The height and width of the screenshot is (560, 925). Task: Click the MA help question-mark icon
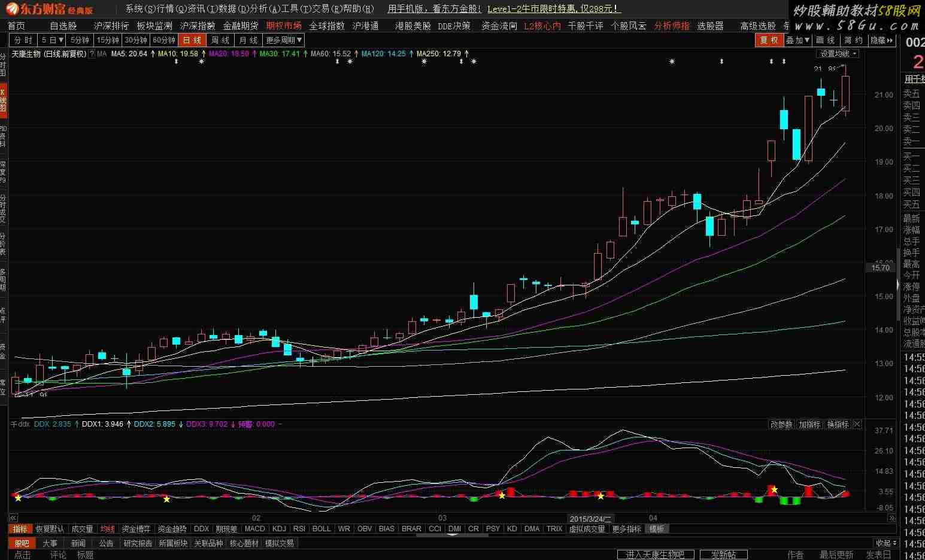[x=92, y=54]
